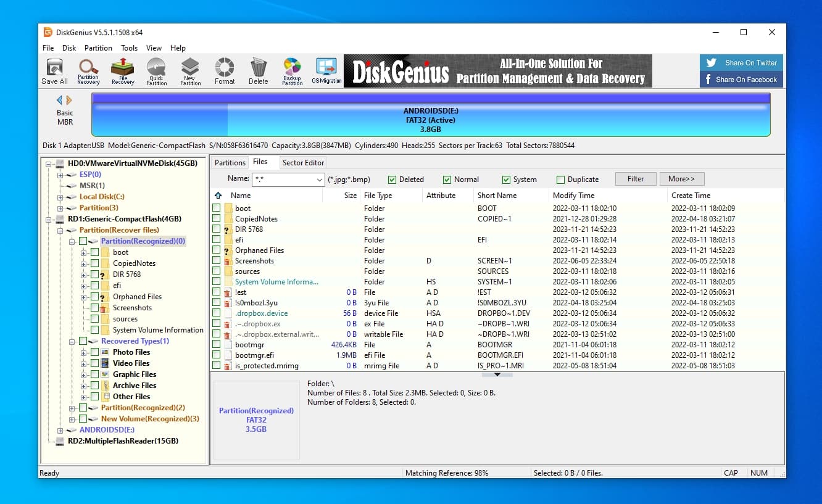Go to the next disk with the right arrow
822x504 pixels.
(69, 100)
